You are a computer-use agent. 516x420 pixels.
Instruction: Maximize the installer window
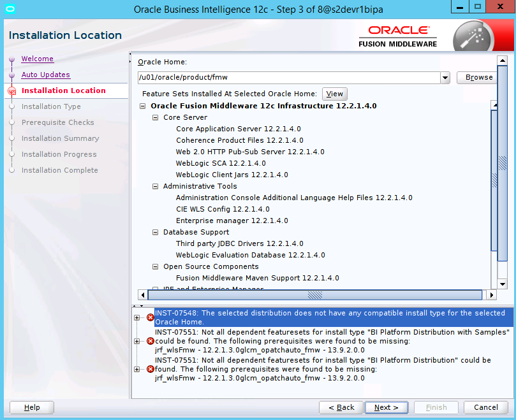coord(478,6)
